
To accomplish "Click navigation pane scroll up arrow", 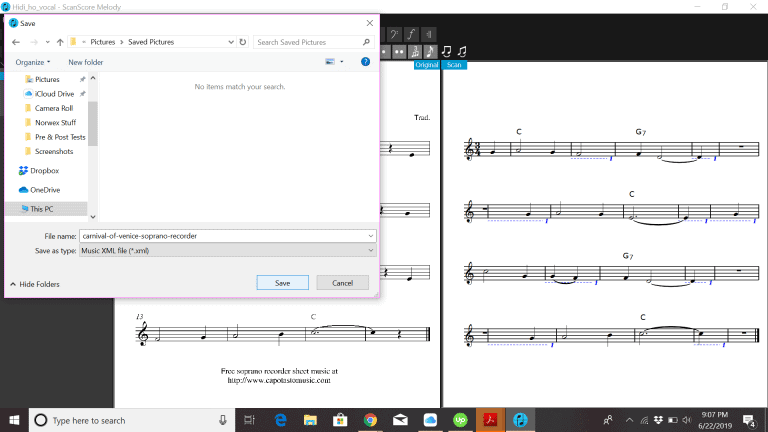I will 93,78.
